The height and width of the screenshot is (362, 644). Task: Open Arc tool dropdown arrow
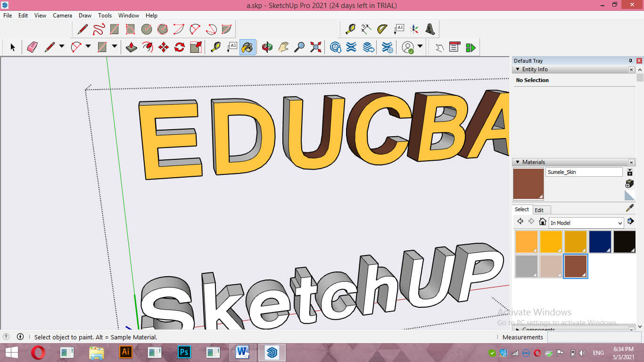(88, 47)
